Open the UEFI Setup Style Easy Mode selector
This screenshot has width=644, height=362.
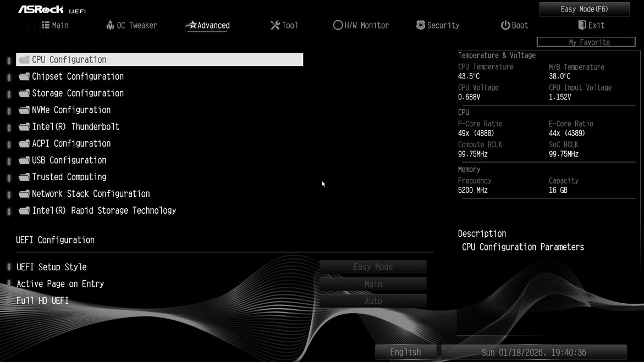(x=373, y=266)
